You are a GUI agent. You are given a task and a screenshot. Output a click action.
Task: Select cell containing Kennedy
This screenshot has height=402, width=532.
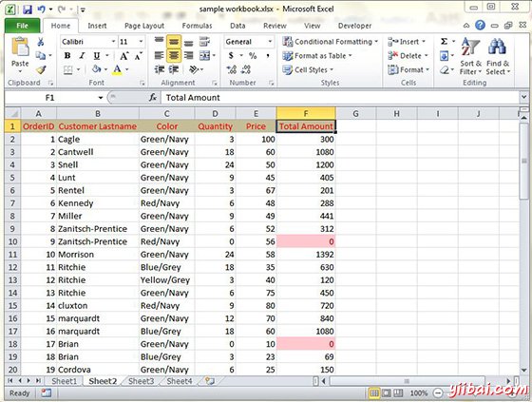(x=98, y=203)
